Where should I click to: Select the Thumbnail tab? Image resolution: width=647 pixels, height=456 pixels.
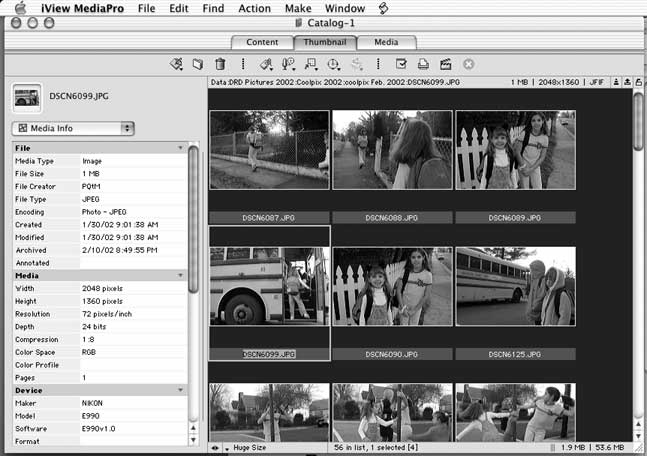(x=325, y=42)
